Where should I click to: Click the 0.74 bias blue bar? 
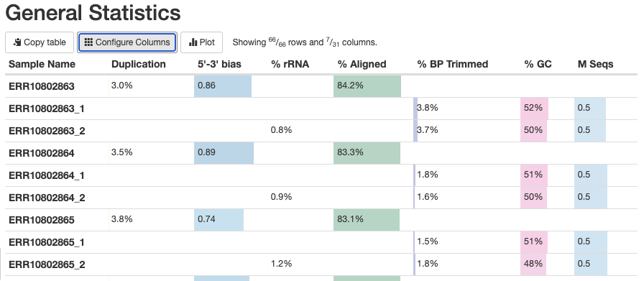pos(219,220)
